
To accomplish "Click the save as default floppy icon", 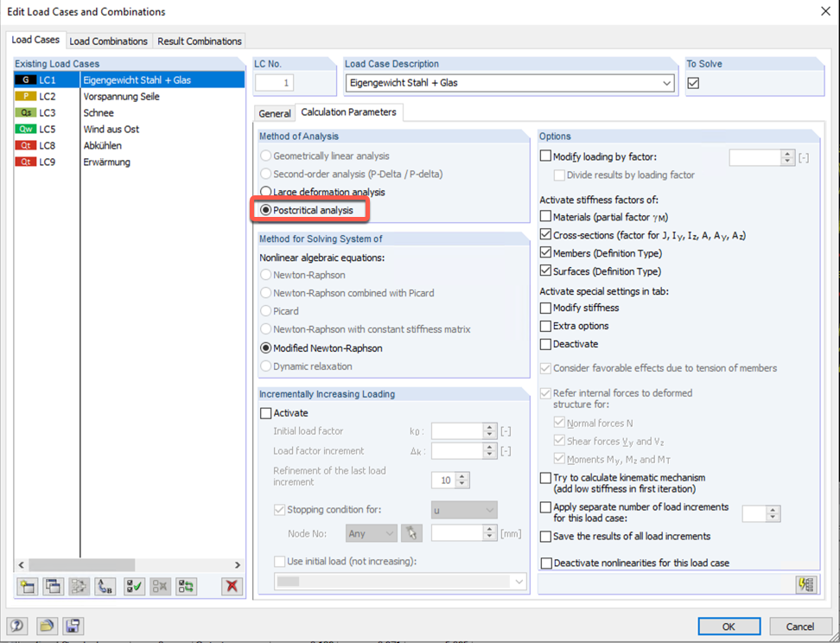I will click(73, 626).
